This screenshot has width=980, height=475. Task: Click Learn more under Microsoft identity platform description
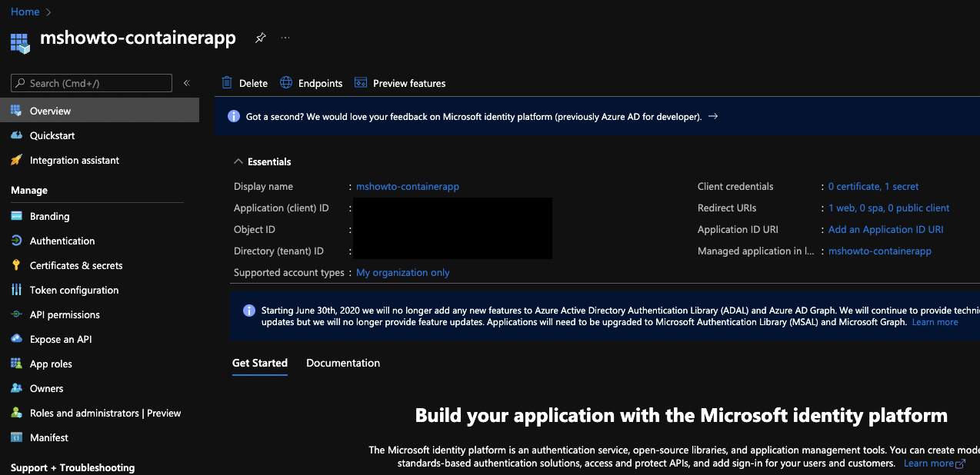pos(928,463)
